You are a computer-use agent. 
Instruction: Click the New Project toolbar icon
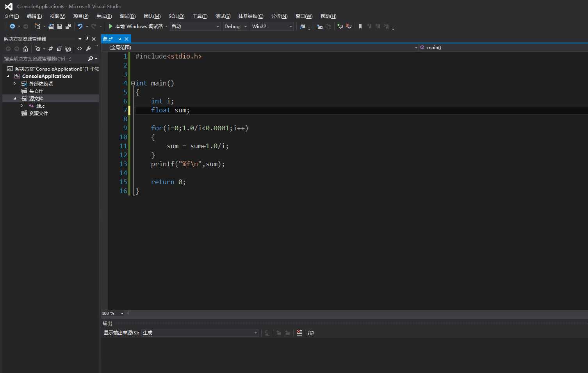[x=37, y=27]
